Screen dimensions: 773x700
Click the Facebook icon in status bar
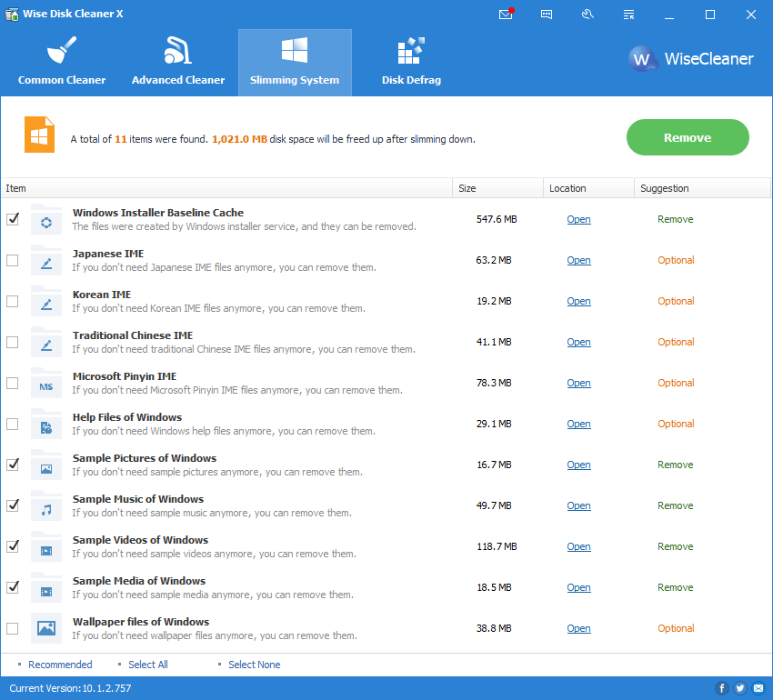(x=722, y=688)
